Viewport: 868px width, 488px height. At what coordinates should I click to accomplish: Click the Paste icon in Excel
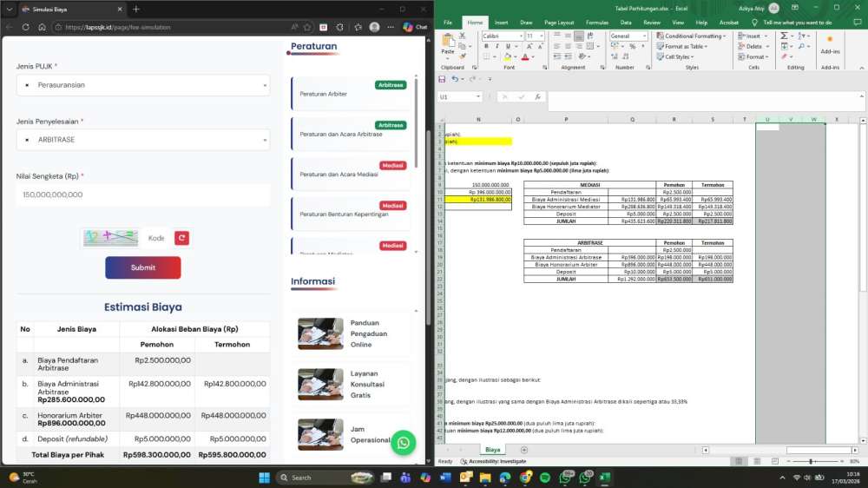(447, 41)
